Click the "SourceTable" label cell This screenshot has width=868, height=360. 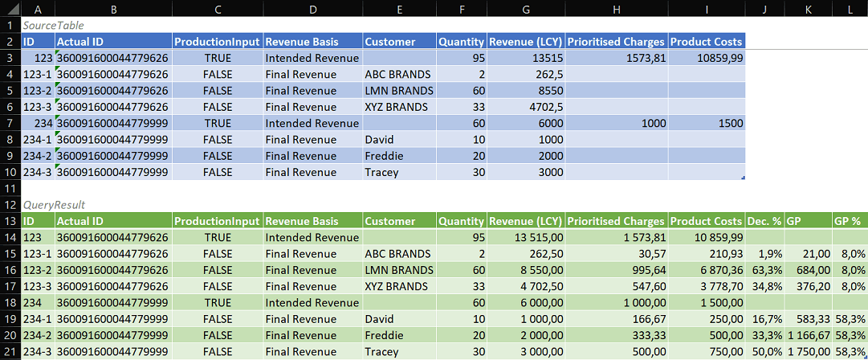coord(53,25)
